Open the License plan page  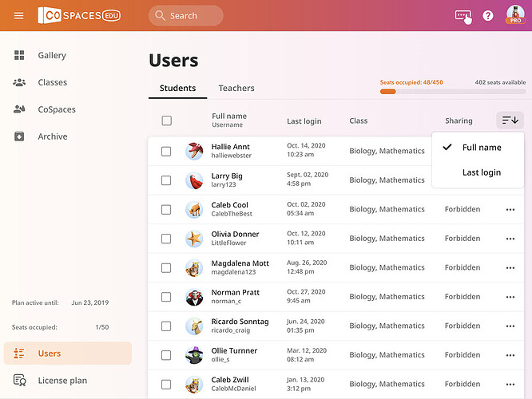pyautogui.click(x=62, y=381)
